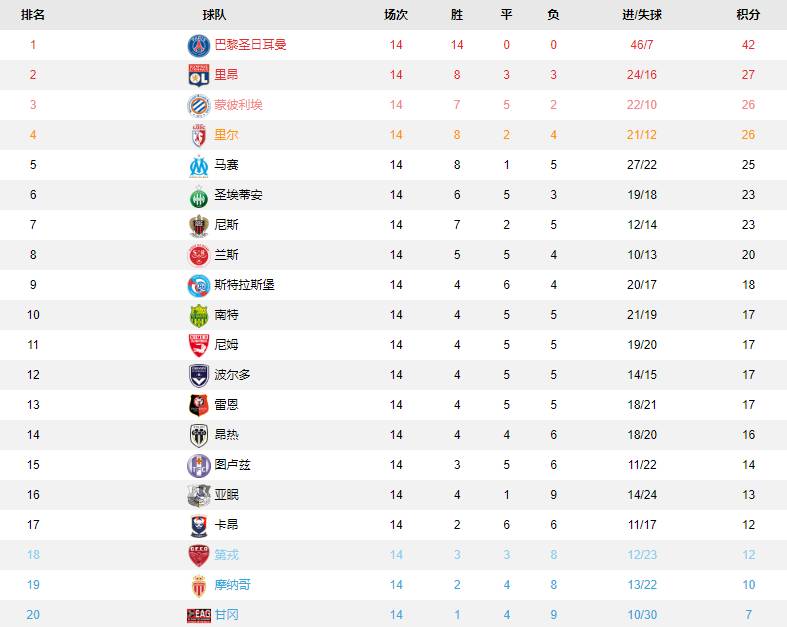Click the Monaco red-white crest
This screenshot has height=627, width=787.
199,586
